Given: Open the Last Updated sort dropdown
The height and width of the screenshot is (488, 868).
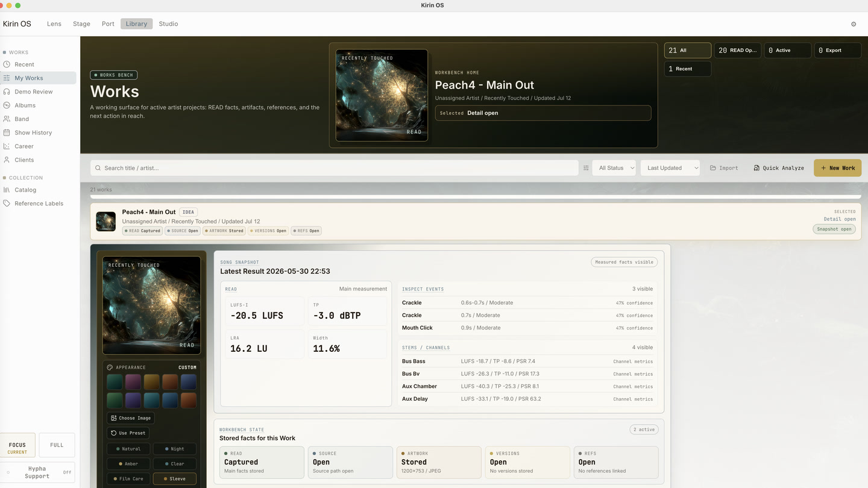Looking at the screenshot, I should [x=670, y=168].
